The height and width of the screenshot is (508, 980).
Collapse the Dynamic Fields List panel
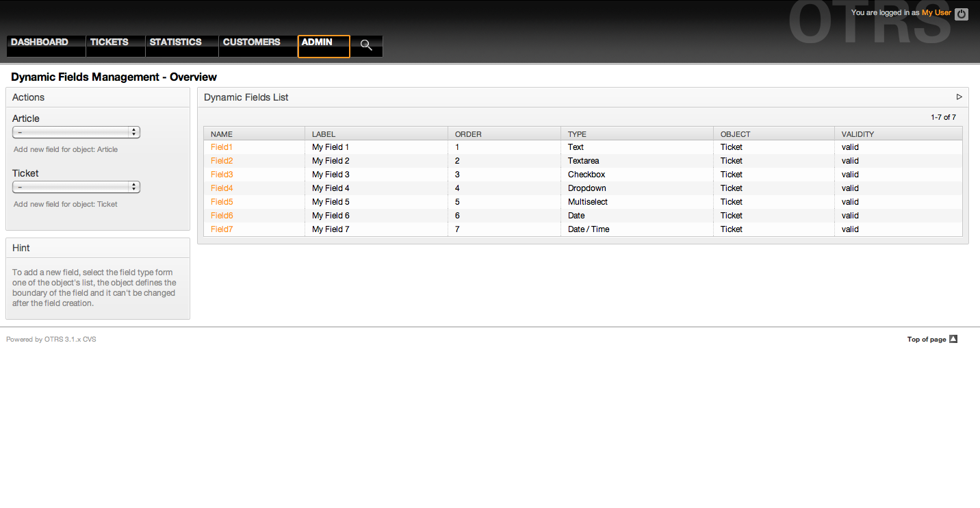tap(959, 97)
